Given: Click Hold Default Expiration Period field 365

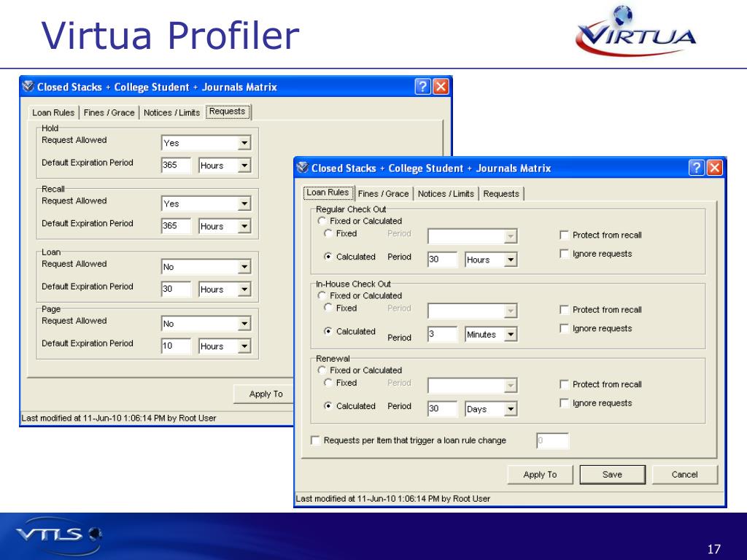Looking at the screenshot, I should pos(176,166).
